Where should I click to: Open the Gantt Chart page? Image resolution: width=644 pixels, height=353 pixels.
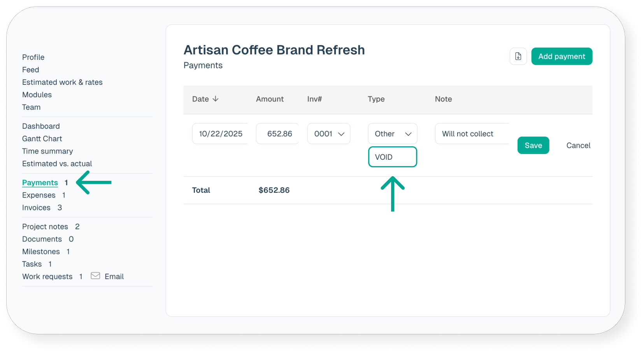coord(42,139)
